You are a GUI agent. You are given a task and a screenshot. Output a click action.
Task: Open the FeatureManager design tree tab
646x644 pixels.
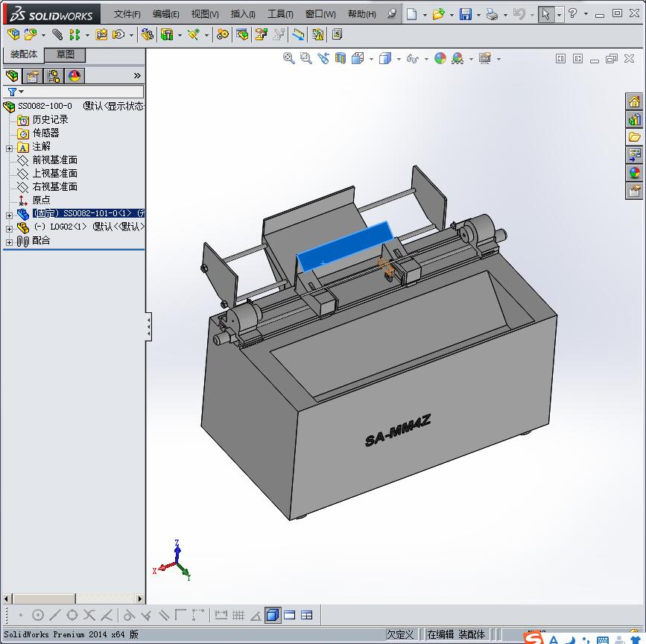[x=13, y=76]
